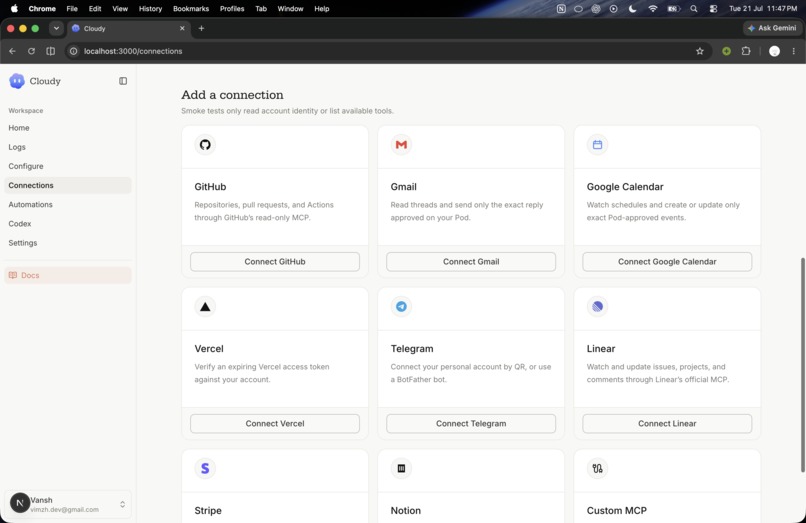806x523 pixels.
Task: Open Chrome side panel icon beside reload
Action: pos(50,51)
